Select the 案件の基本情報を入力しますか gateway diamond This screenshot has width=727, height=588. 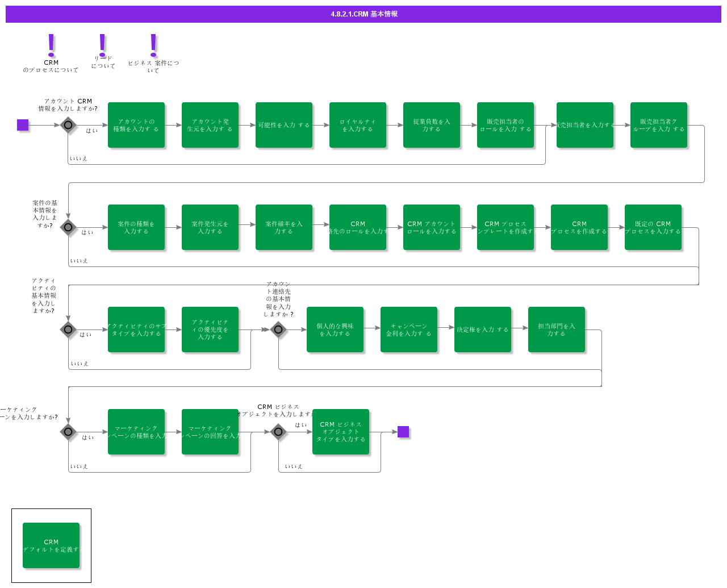(x=68, y=227)
